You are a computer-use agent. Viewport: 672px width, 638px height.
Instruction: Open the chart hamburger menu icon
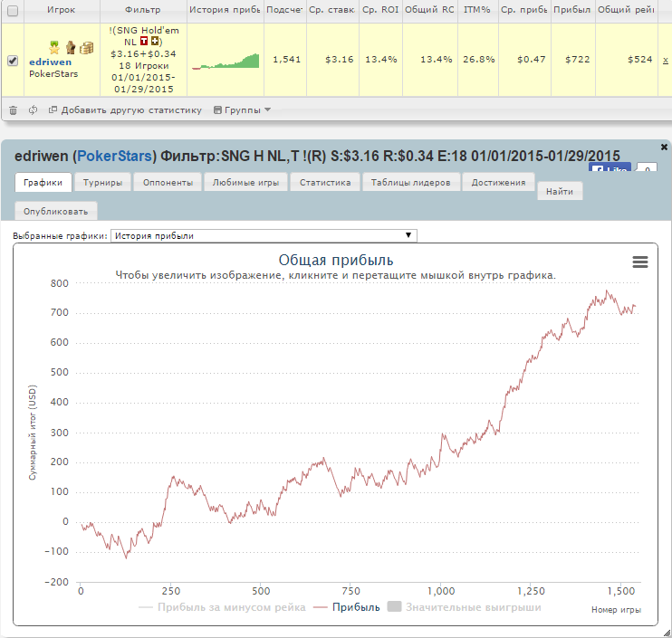point(640,262)
